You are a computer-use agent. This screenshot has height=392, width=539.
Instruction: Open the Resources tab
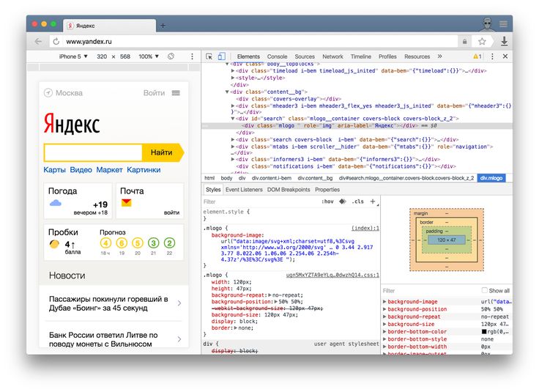[417, 56]
